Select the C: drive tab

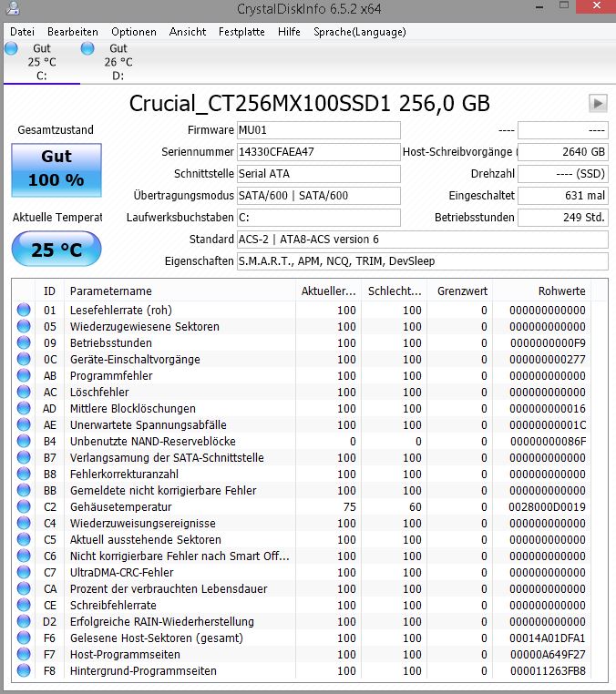tap(42, 62)
